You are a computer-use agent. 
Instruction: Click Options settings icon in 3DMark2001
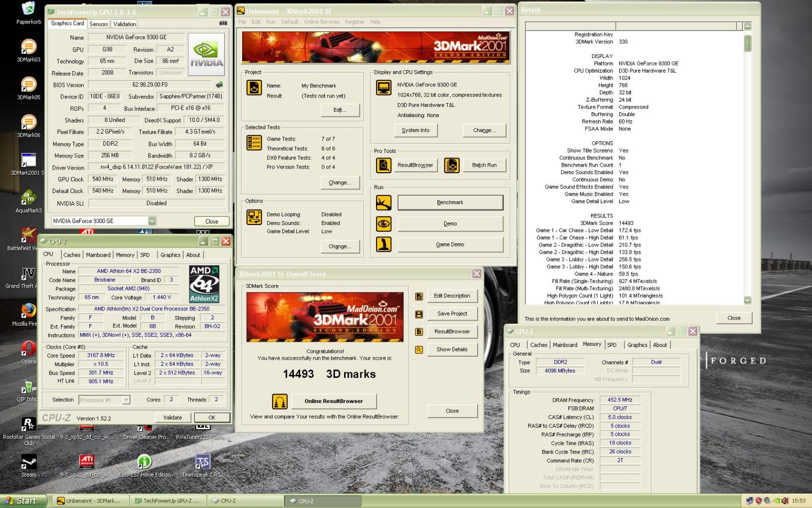point(254,217)
